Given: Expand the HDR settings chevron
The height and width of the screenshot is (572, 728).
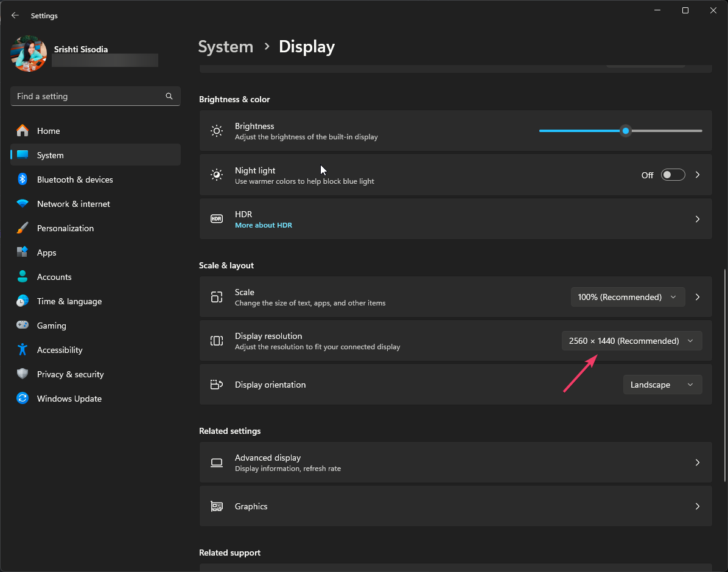Looking at the screenshot, I should click(698, 219).
